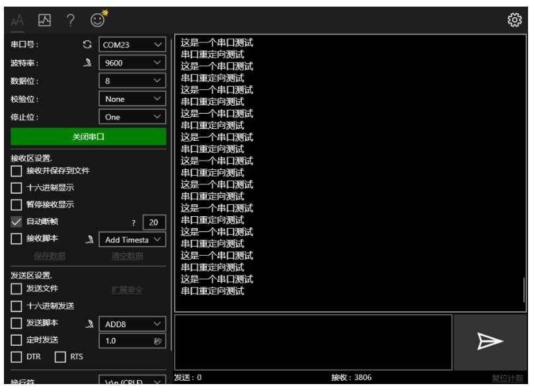Check 暂停接收显示 option
Screen dimensions: 534x392
pyautogui.click(x=17, y=205)
